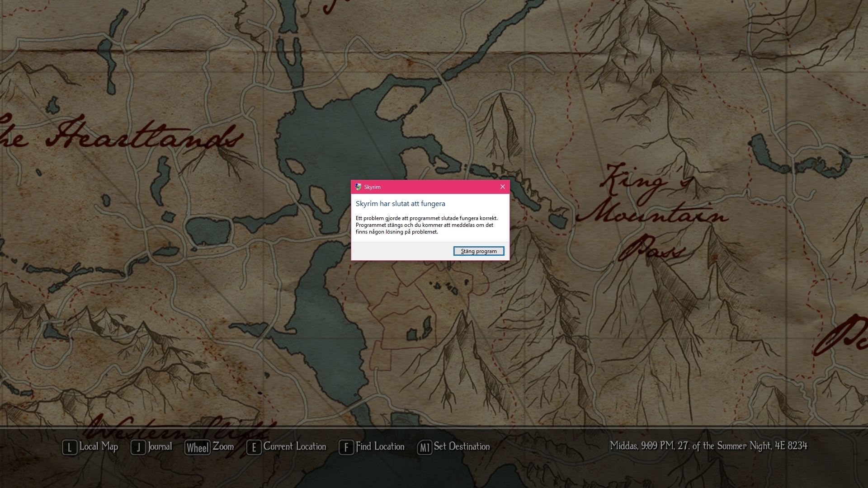Click the Skyrim app icon in dialog title bar
Viewport: 868px width, 488px height.
358,187
